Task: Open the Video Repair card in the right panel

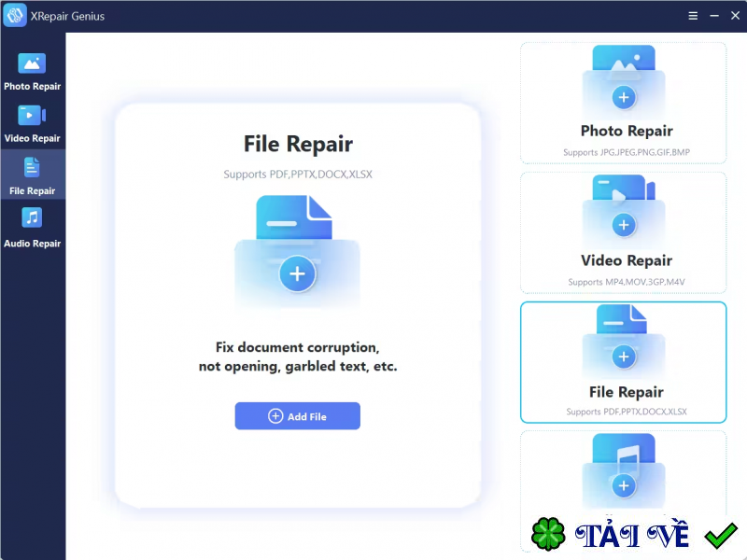Action: (x=624, y=232)
